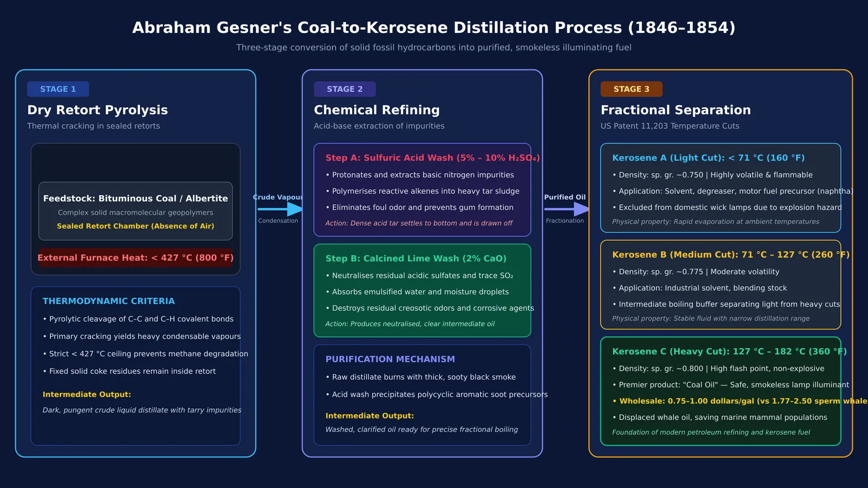This screenshot has width=868, height=488.
Task: Click the STAGE 3 badge
Action: click(631, 89)
